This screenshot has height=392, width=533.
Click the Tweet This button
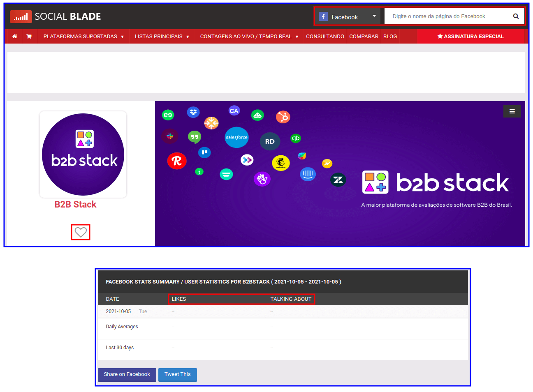[177, 374]
